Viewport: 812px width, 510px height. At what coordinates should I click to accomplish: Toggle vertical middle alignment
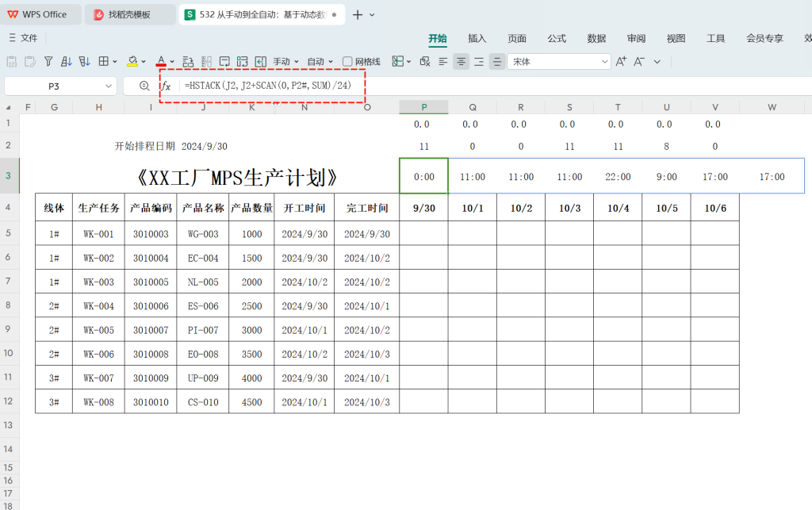click(497, 62)
